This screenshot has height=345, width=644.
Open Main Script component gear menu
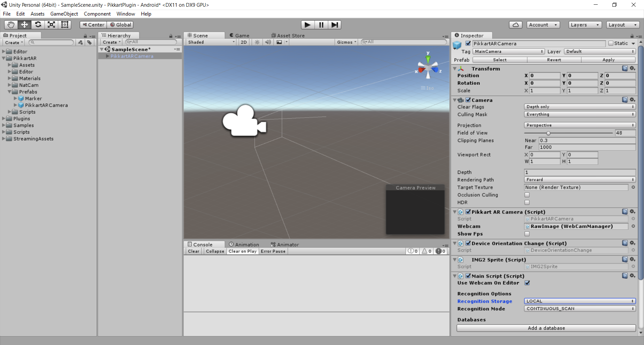point(632,276)
